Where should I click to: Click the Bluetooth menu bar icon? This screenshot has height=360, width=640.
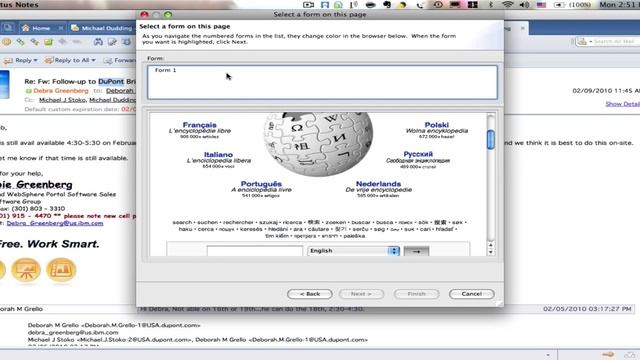click(x=491, y=4)
